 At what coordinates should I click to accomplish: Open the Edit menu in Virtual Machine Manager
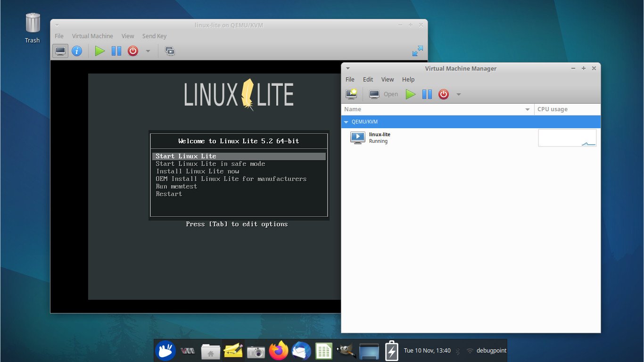(368, 79)
